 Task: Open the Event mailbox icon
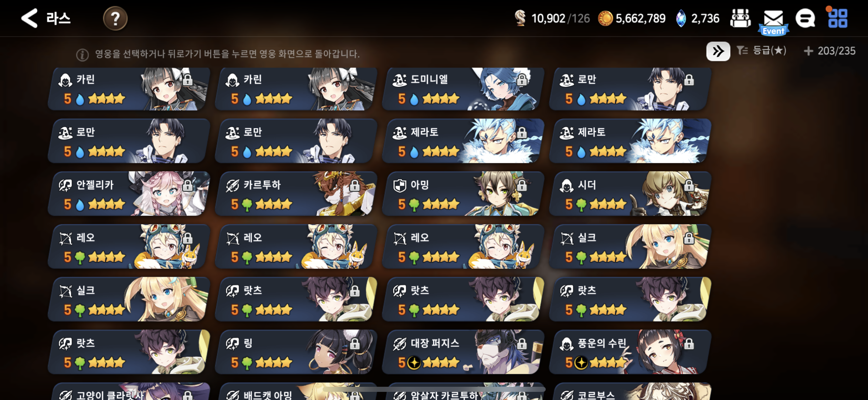tap(773, 21)
